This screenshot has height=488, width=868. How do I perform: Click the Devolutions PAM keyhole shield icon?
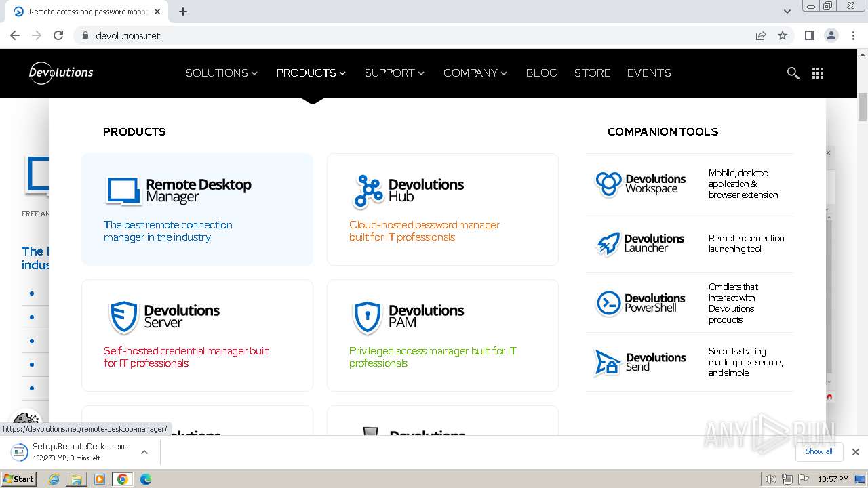pos(368,317)
